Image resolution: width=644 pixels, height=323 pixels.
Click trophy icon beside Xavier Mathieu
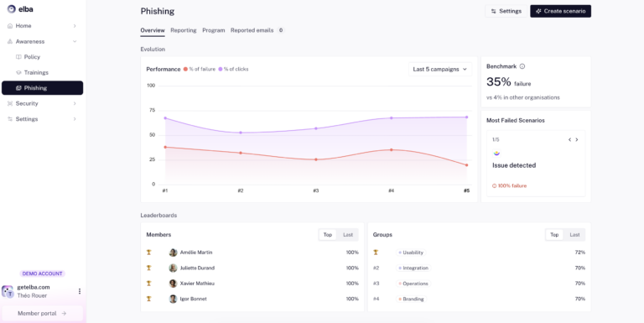148,283
